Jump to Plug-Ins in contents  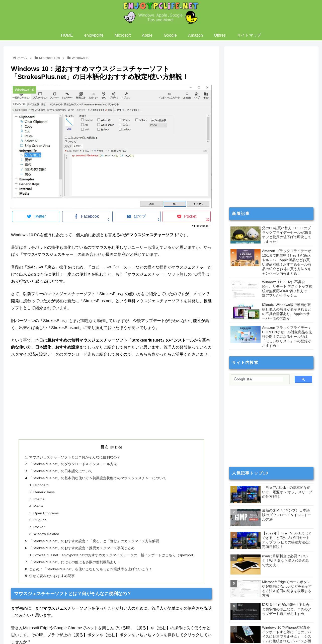pos(40,520)
